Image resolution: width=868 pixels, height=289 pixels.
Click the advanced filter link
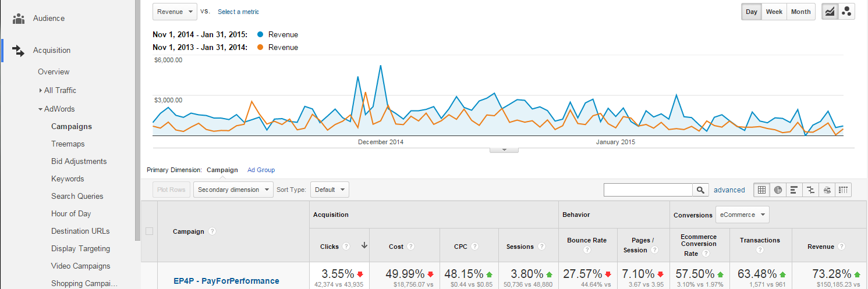(729, 190)
